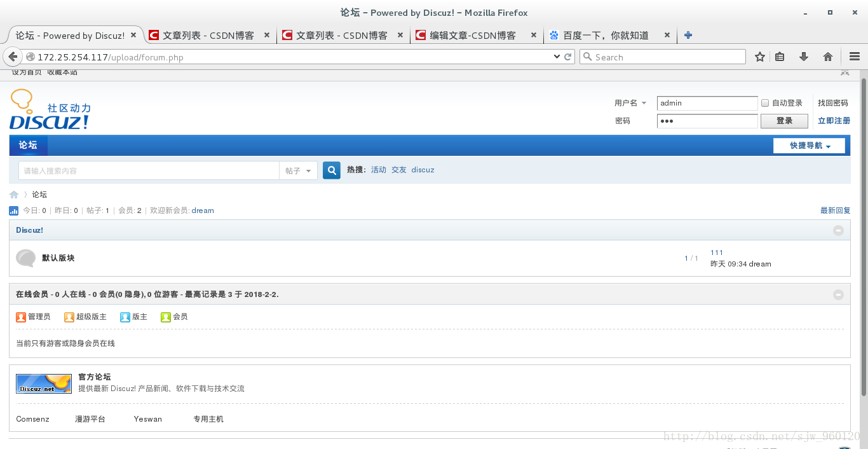Open the Firefox hamburger menu
This screenshot has width=868, height=449.
(855, 57)
